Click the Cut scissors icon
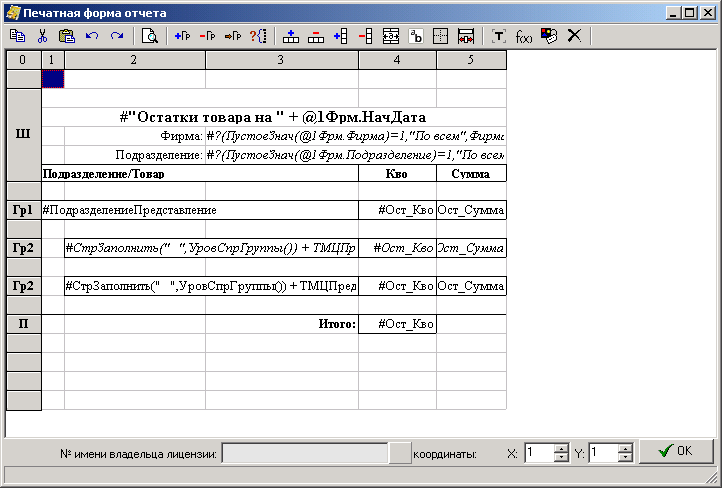Image resolution: width=722 pixels, height=488 pixels. pos(42,36)
